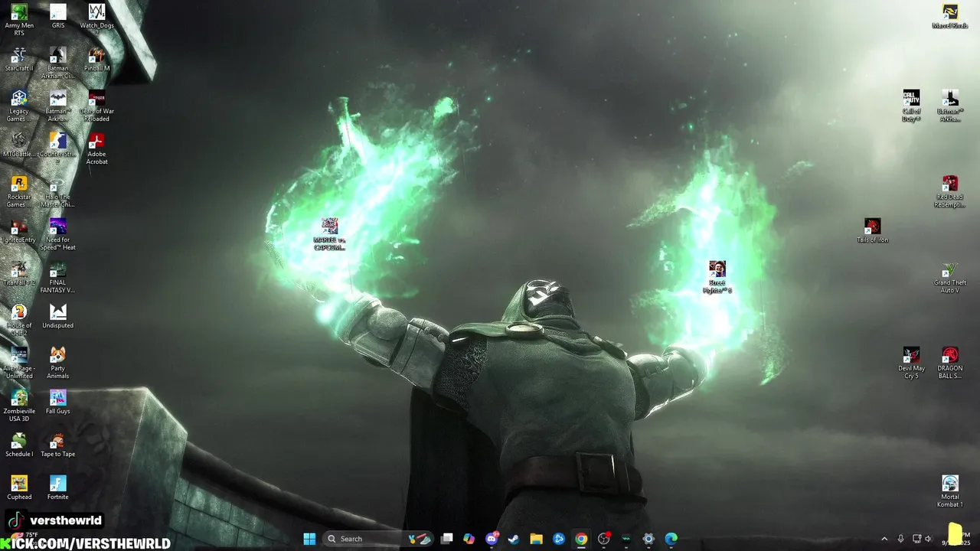Open the Army Men RTS shortcut
Viewport: 980px width, 551px height.
[19, 20]
